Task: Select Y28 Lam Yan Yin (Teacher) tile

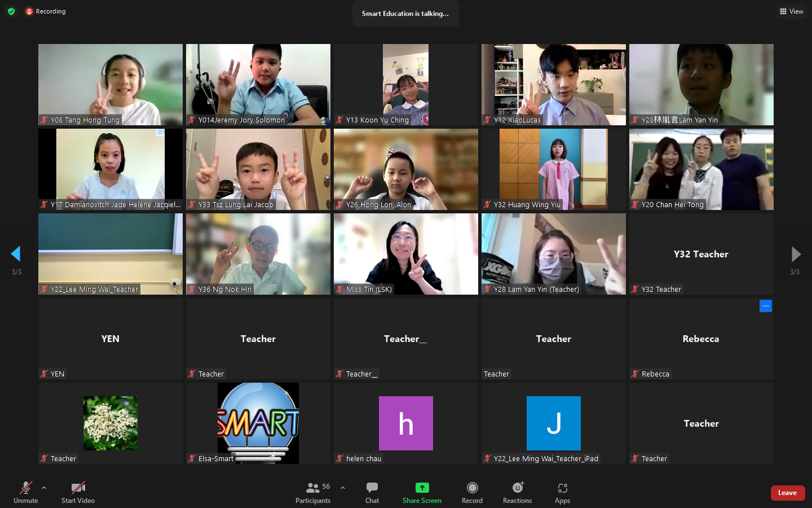Action: pyautogui.click(x=554, y=254)
